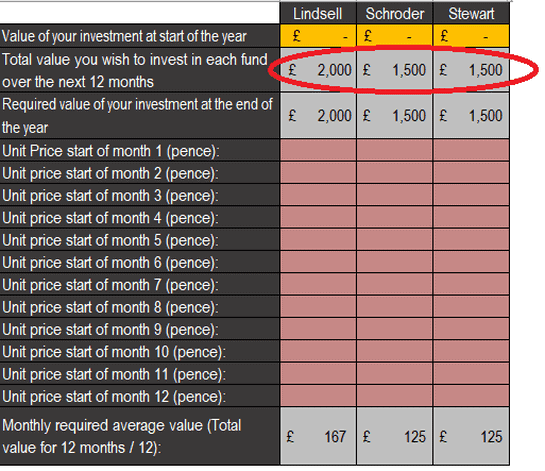Select Stewart unit price month 12 cell
This screenshot has height=471, width=545.
[x=471, y=396]
